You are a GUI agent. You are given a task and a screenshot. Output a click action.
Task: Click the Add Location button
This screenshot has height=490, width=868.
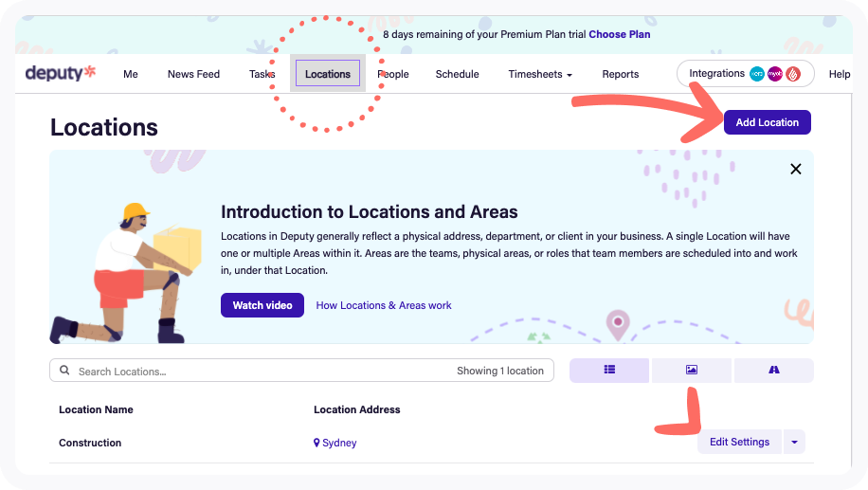[767, 122]
